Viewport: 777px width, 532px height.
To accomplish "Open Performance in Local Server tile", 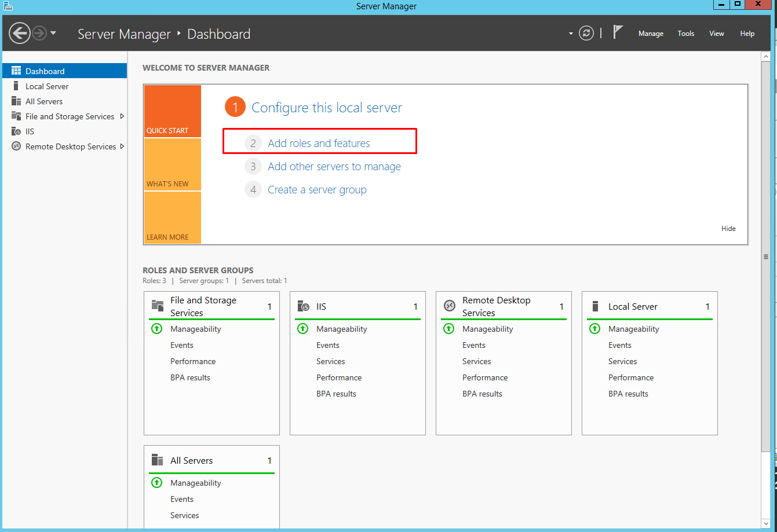I will pos(631,377).
